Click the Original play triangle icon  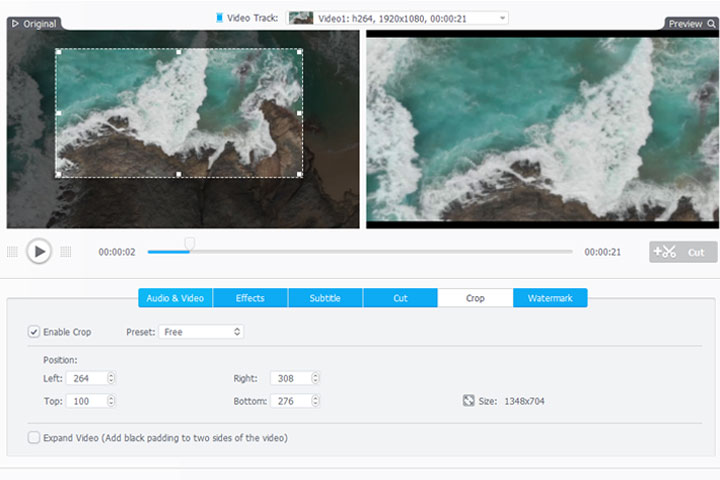(15, 23)
